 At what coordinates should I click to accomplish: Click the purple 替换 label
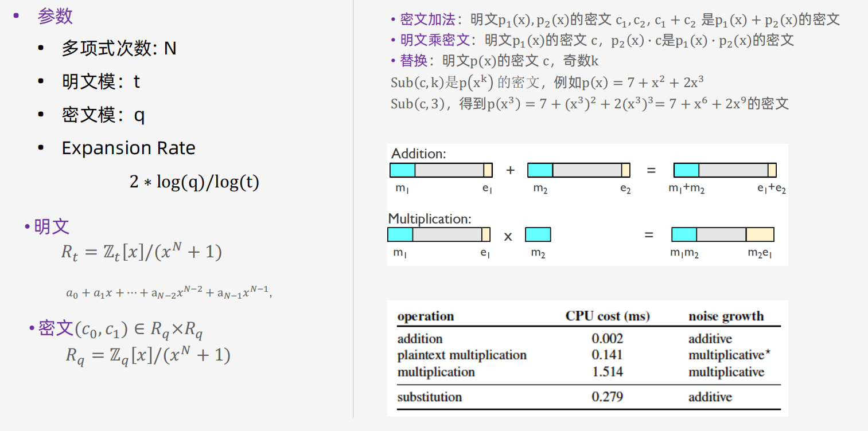coord(413,61)
